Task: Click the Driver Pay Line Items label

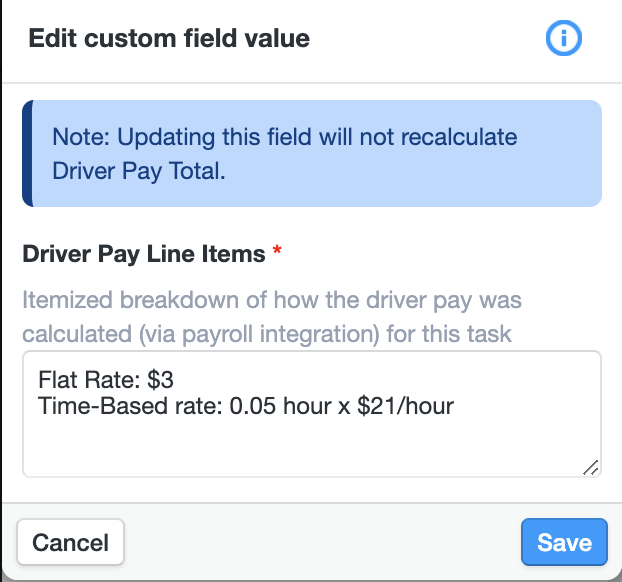Action: point(144,254)
